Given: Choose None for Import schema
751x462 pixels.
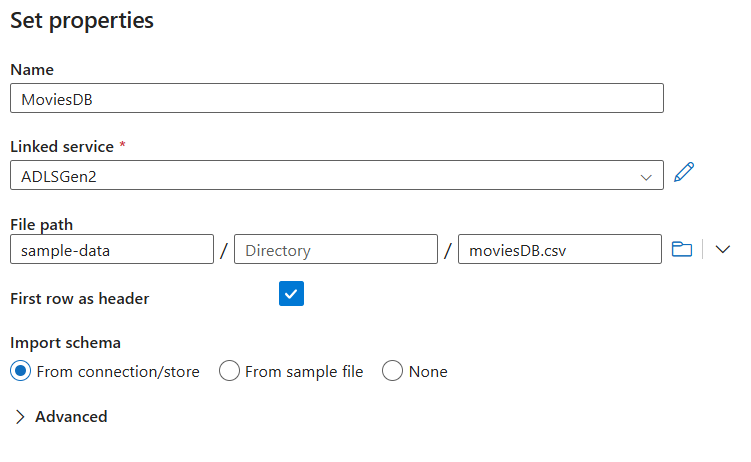Looking at the screenshot, I should (392, 372).
